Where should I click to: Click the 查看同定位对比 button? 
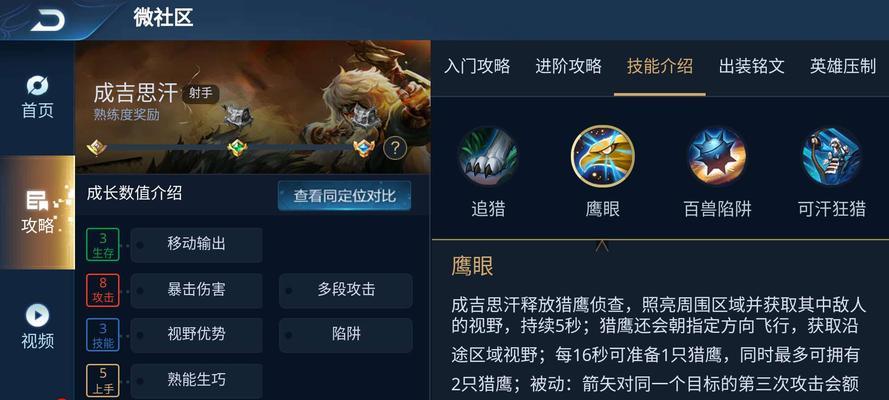click(x=344, y=196)
